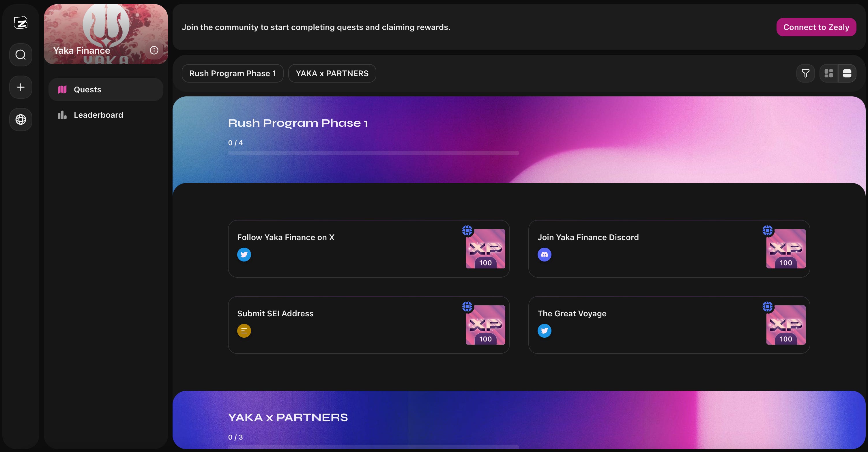Click the 0 / 4 progress count
This screenshot has width=868, height=452.
235,143
